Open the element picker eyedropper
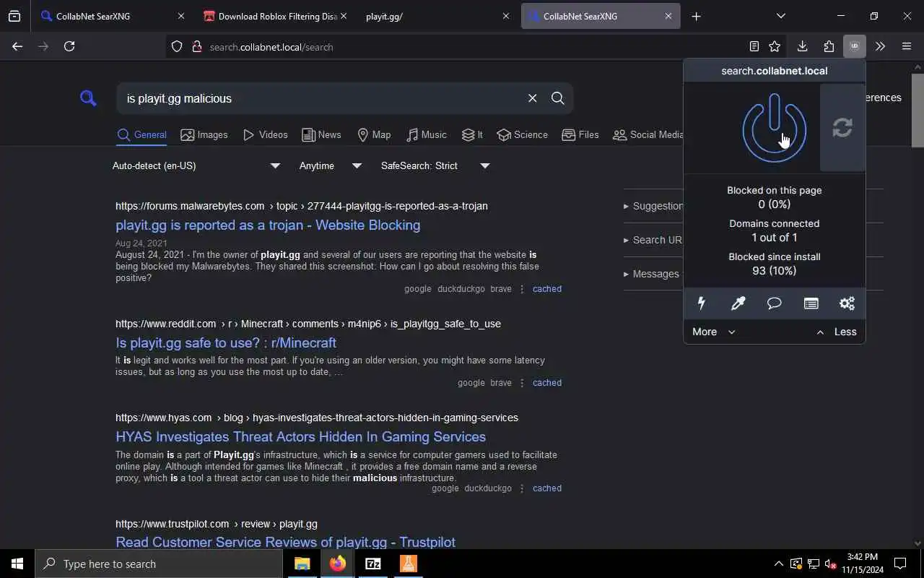 (738, 303)
